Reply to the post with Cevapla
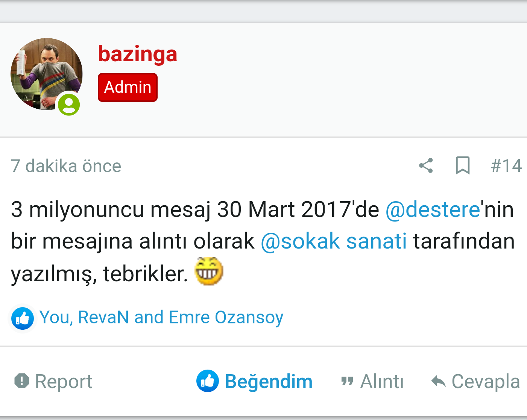527x420 pixels. 486,382
